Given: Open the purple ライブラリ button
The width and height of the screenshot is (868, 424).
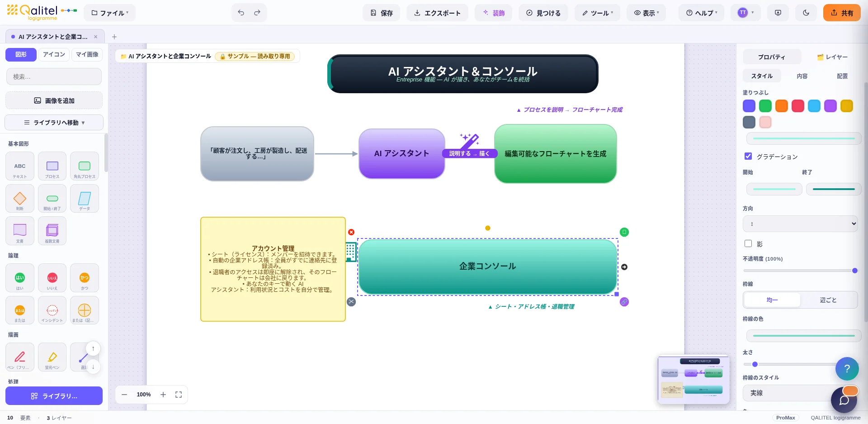Looking at the screenshot, I should coord(54,396).
